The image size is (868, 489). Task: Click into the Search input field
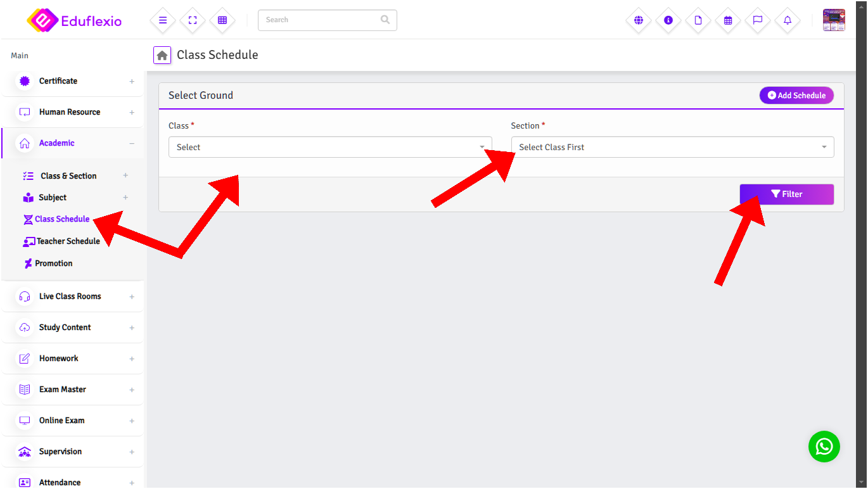[x=320, y=20]
